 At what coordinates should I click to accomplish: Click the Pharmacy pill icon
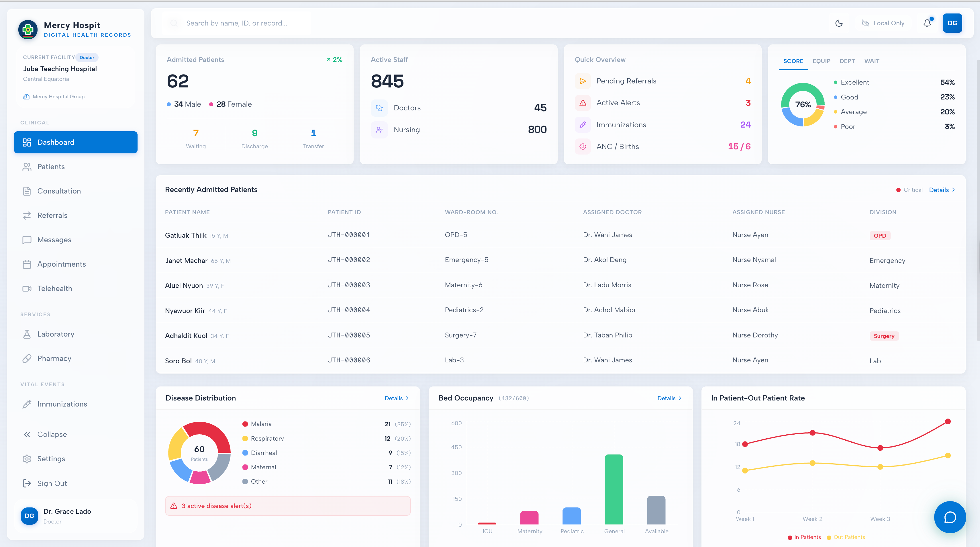coord(27,359)
